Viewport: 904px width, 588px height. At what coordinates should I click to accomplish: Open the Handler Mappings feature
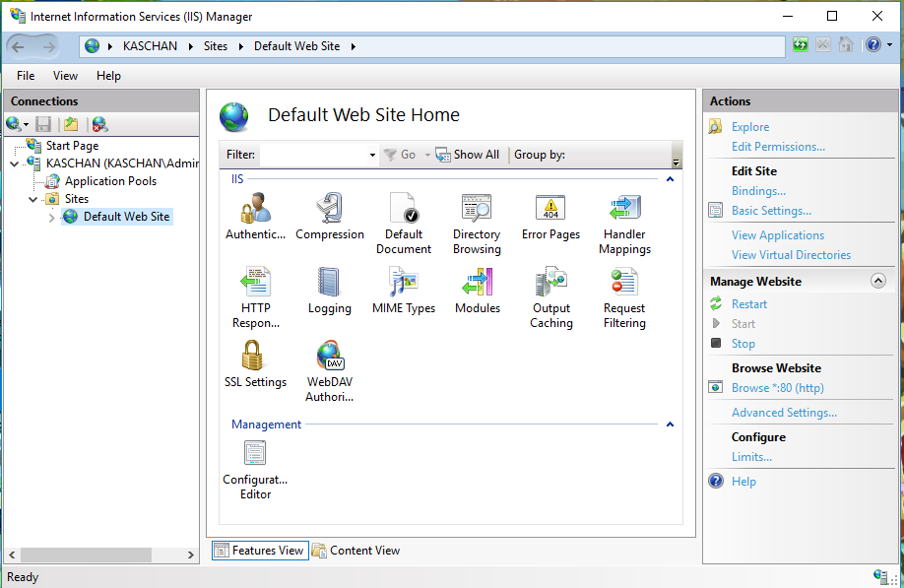pos(624,209)
